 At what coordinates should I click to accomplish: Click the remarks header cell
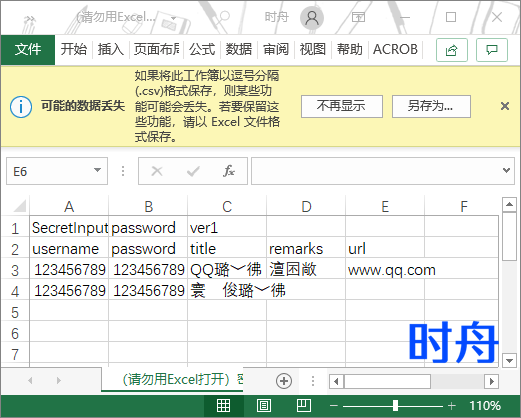[306, 249]
